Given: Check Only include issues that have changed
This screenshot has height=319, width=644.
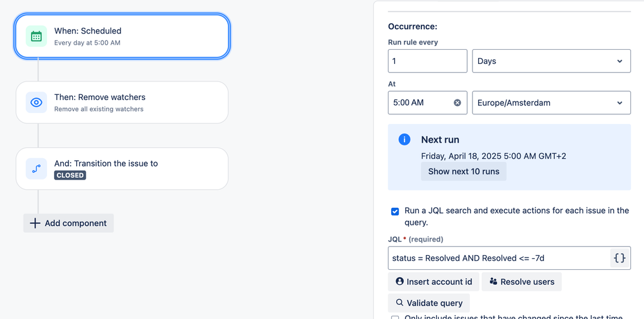Looking at the screenshot, I should (x=395, y=317).
